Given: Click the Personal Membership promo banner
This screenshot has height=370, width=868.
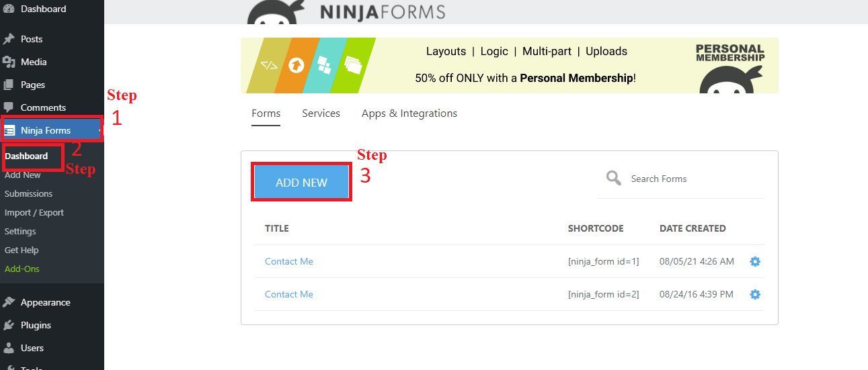Looking at the screenshot, I should [x=509, y=65].
